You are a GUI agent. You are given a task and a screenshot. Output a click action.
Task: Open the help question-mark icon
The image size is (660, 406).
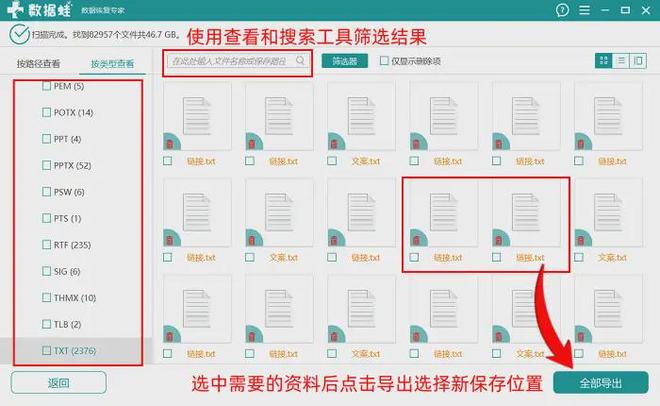click(x=562, y=10)
